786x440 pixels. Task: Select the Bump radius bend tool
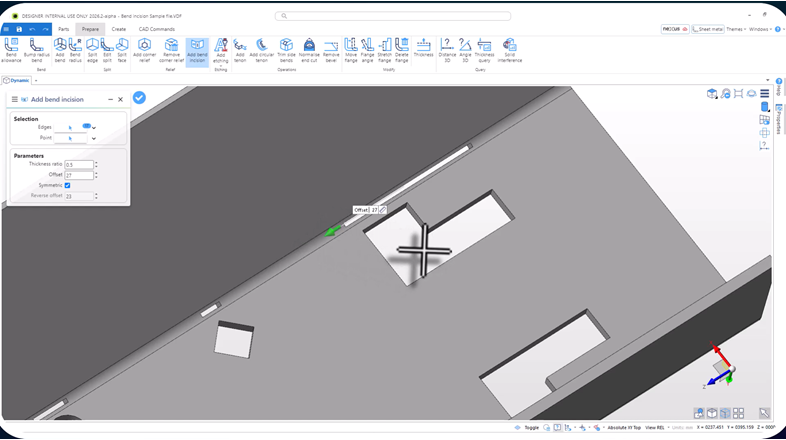point(37,50)
